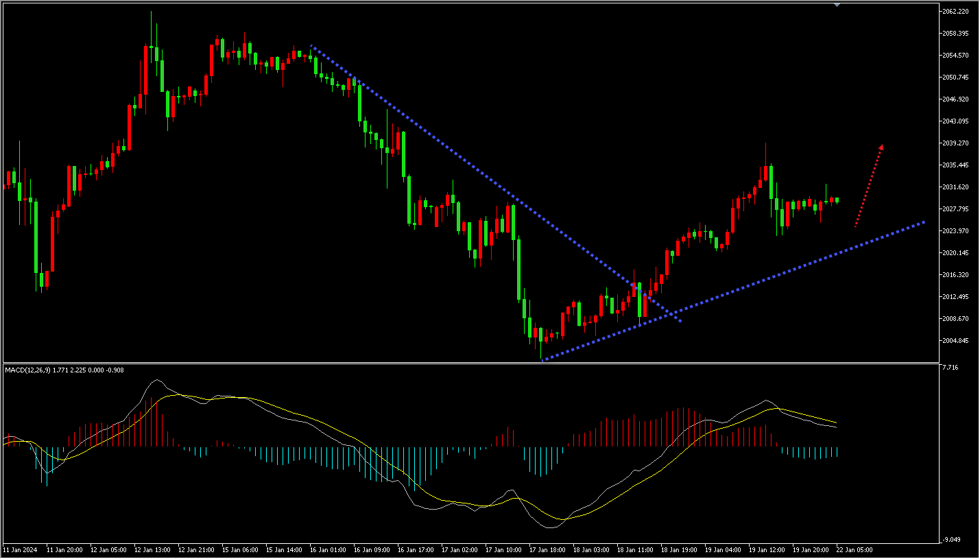Viewport: 980px width, 559px height.
Task: Click the 12 Jan 05:00 time label
Action: point(108,550)
